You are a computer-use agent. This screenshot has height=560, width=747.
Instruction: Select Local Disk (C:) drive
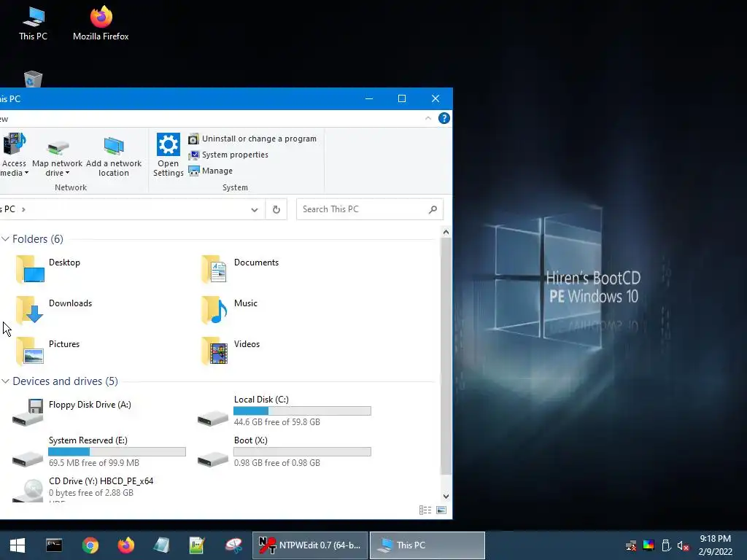pyautogui.click(x=284, y=412)
